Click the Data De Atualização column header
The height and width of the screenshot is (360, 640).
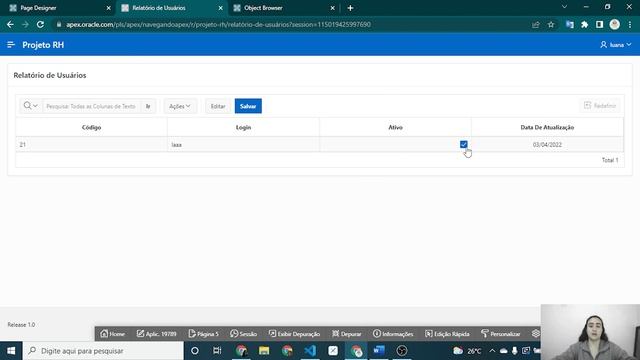(x=547, y=127)
